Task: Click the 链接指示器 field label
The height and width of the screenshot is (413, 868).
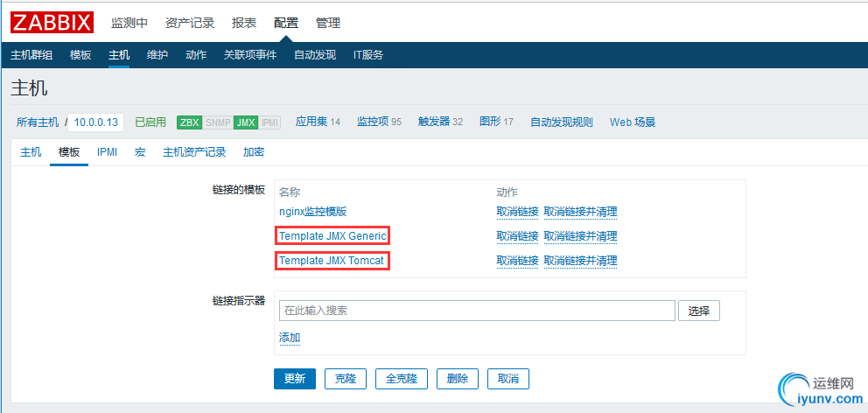Action: pyautogui.click(x=239, y=301)
